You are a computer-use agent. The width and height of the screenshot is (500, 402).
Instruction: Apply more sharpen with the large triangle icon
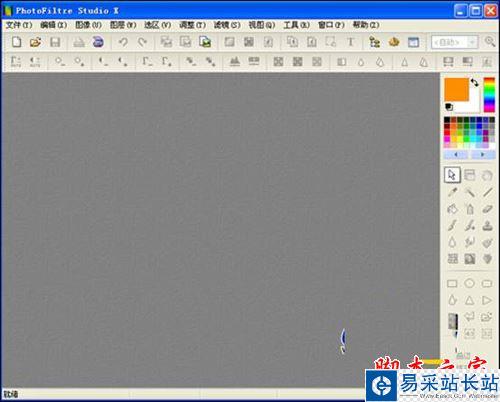coord(424,62)
